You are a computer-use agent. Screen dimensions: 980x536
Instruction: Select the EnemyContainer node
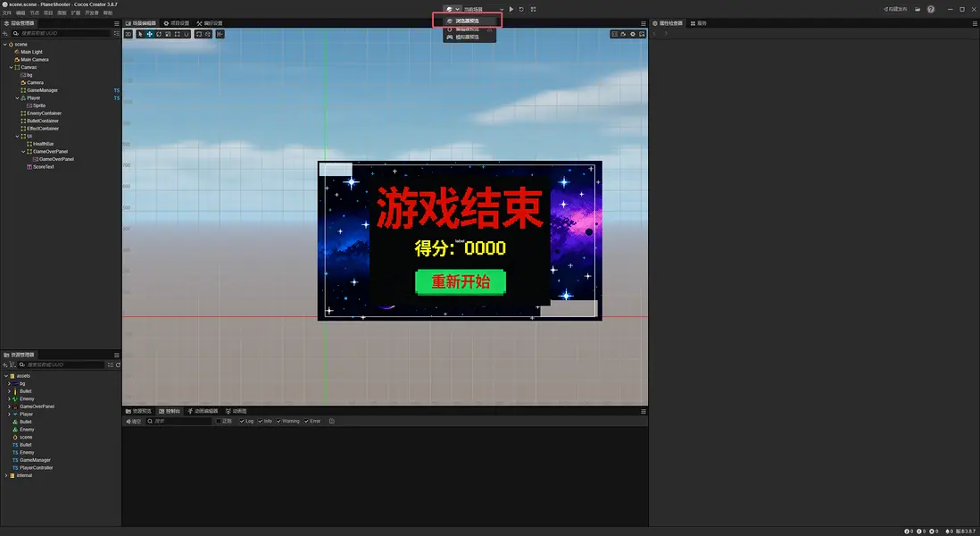[44, 113]
